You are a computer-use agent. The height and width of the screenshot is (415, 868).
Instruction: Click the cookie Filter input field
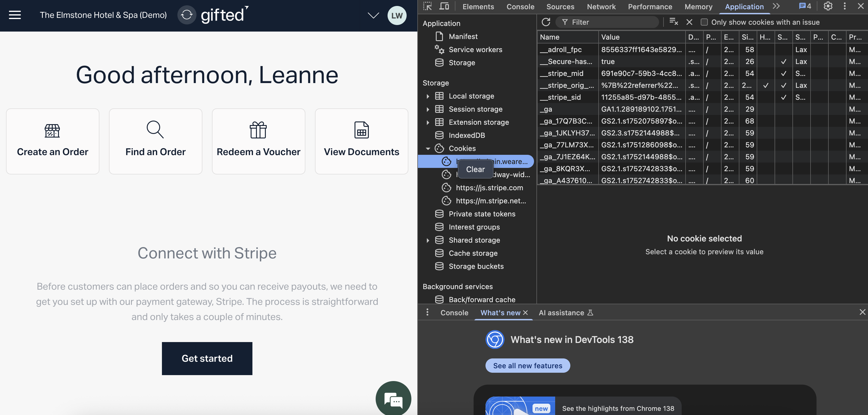tap(607, 22)
